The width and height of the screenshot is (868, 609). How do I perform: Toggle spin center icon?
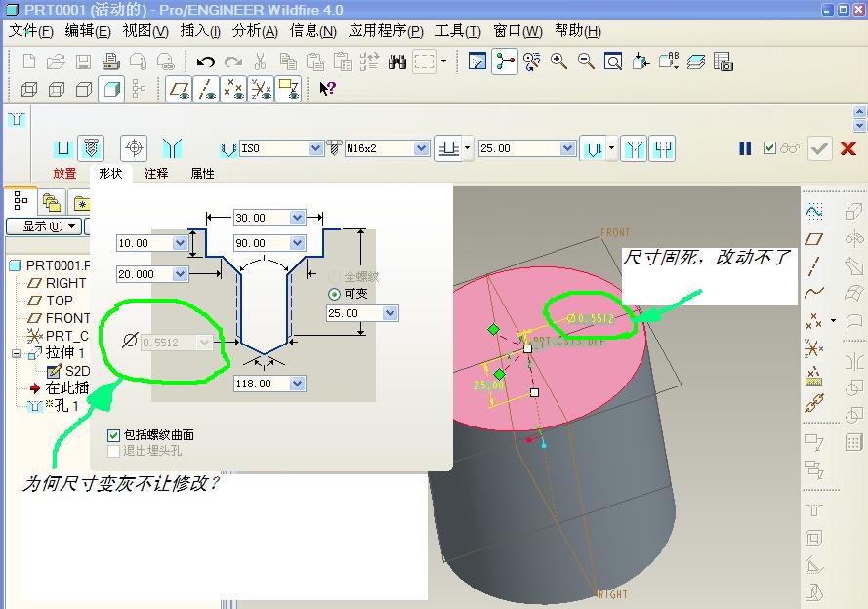[505, 61]
